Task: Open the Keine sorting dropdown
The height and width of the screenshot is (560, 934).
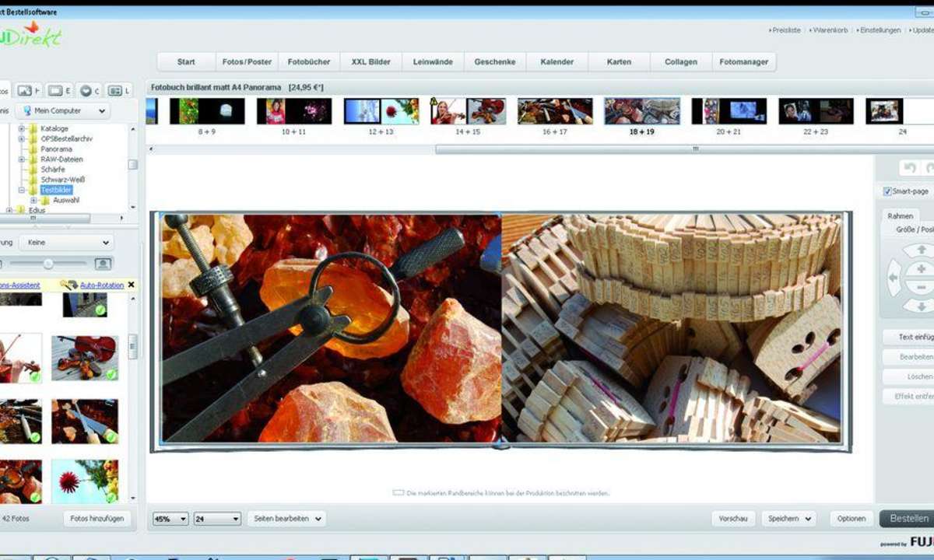Action: click(x=66, y=243)
